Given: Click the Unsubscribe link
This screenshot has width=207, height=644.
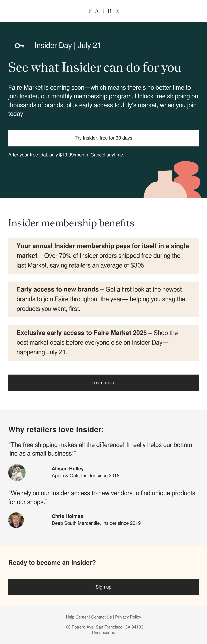Looking at the screenshot, I should click(x=103, y=632).
